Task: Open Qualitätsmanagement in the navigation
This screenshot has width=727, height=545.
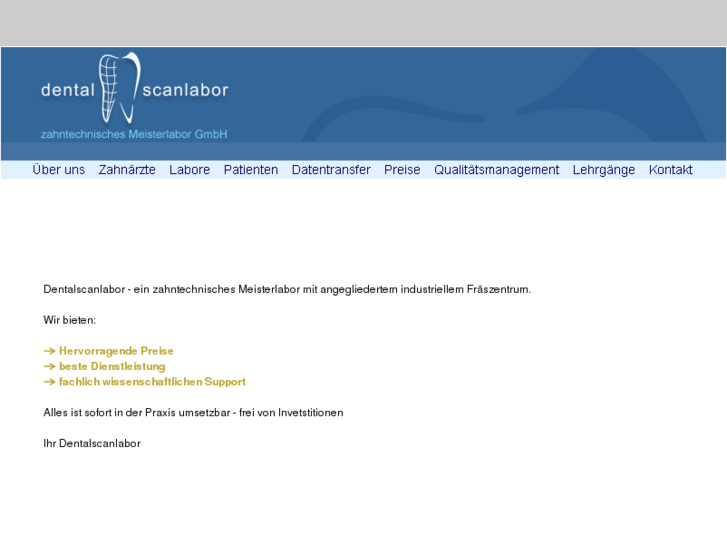Action: pos(497,170)
